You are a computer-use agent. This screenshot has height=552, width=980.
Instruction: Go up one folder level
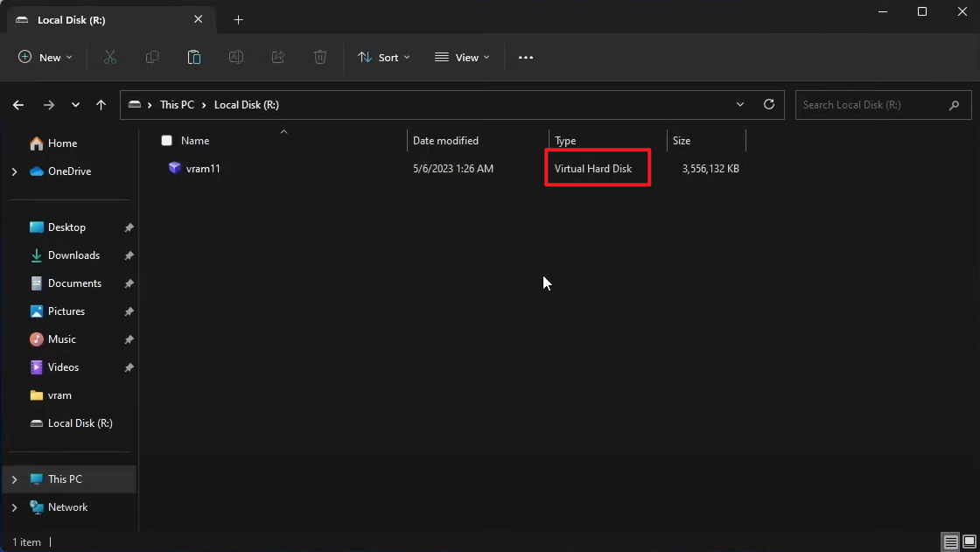(x=101, y=105)
